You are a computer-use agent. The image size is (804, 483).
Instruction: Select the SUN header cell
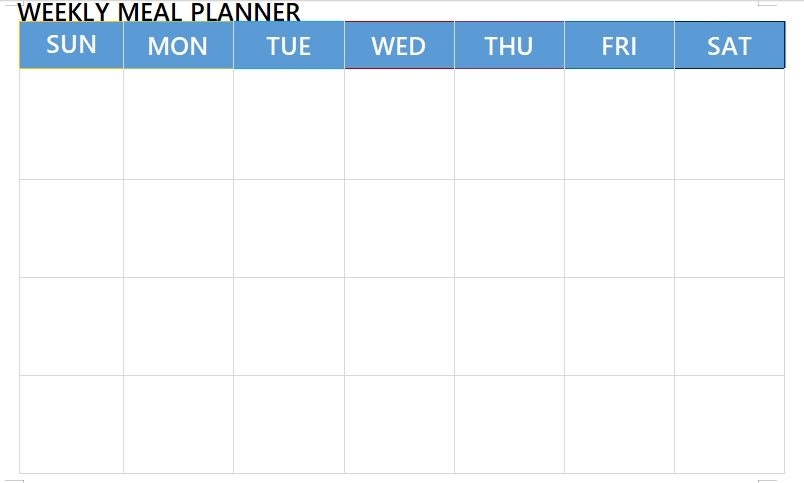tap(71, 45)
